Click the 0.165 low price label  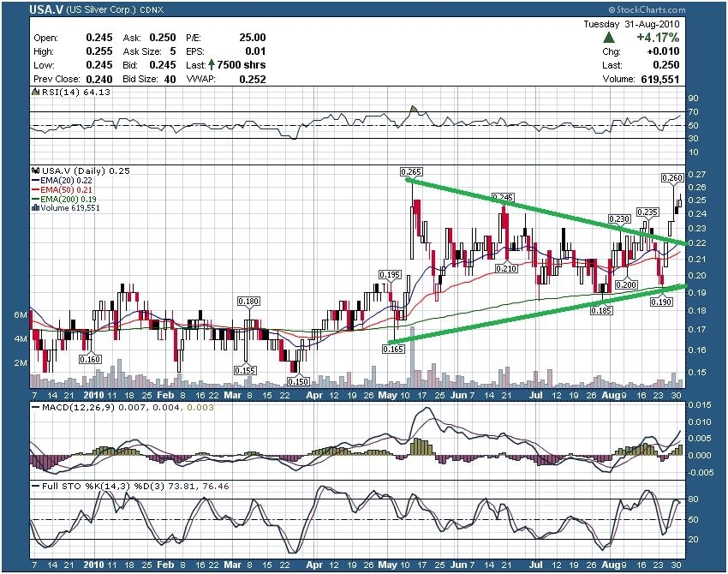[393, 349]
